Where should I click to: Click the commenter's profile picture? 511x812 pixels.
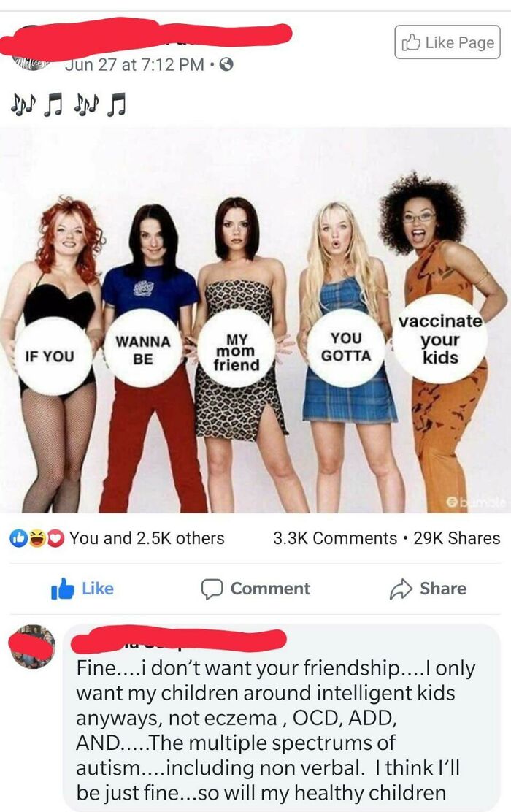[32, 646]
